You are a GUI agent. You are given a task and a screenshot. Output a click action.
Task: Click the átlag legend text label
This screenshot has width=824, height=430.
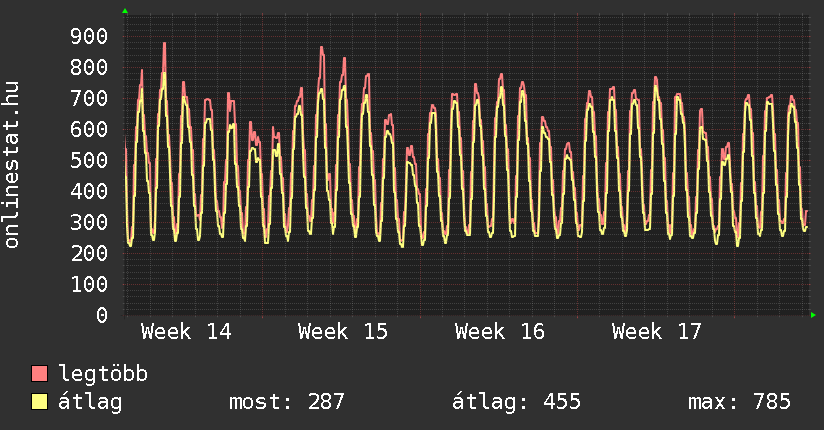91,402
